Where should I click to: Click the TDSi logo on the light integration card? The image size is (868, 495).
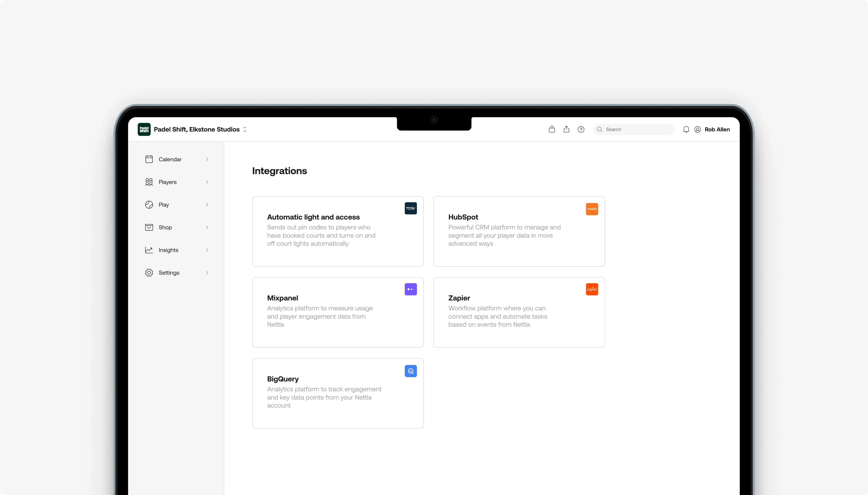tap(410, 208)
